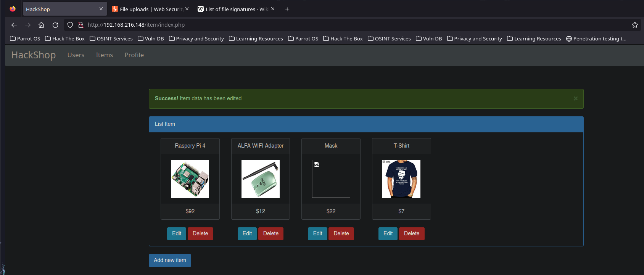644x275 pixels.
Task: Bookmark this page with the star icon
Action: point(635,25)
